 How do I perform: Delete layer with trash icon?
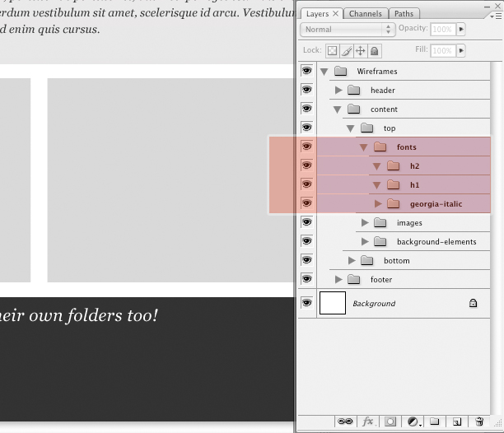479,421
